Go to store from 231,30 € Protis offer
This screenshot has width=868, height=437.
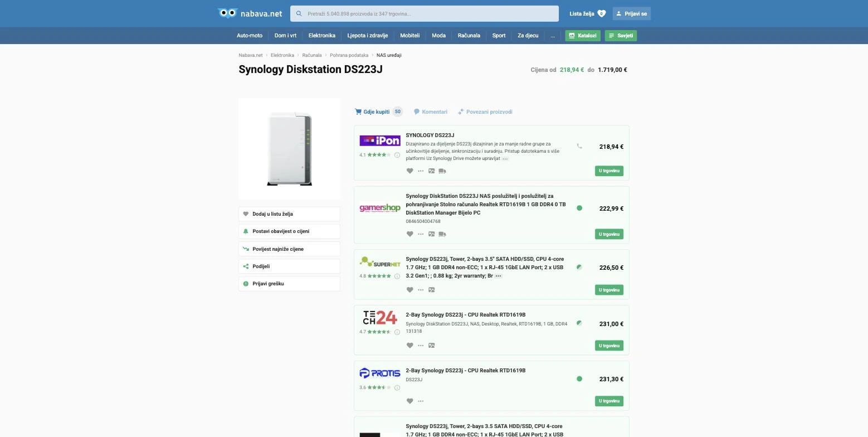(x=609, y=401)
